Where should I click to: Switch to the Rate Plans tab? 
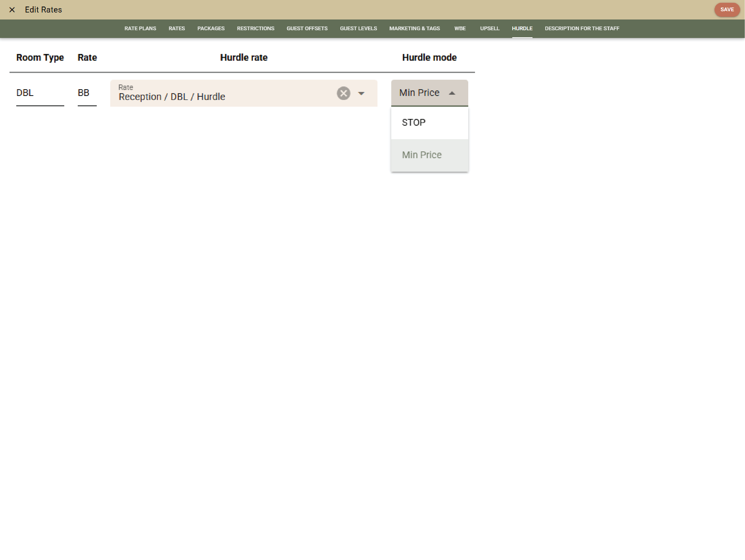click(140, 29)
